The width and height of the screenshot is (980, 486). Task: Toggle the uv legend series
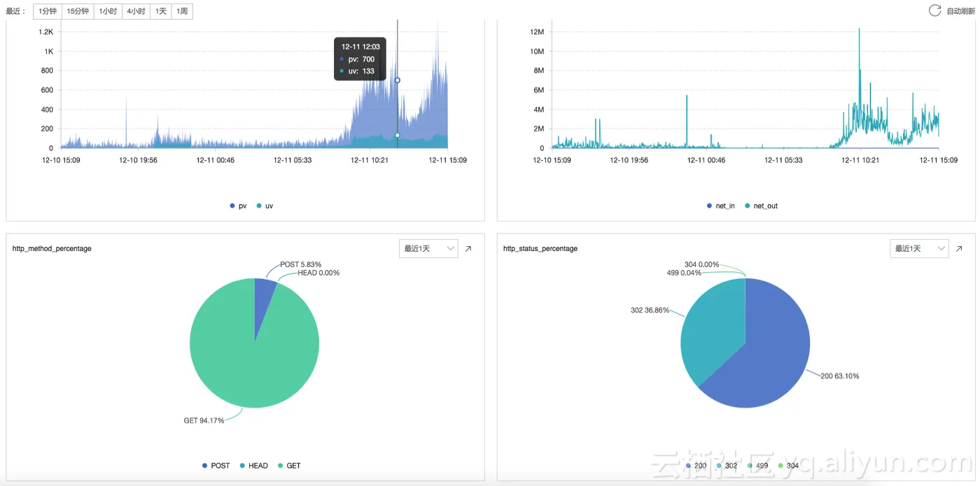pyautogui.click(x=265, y=206)
